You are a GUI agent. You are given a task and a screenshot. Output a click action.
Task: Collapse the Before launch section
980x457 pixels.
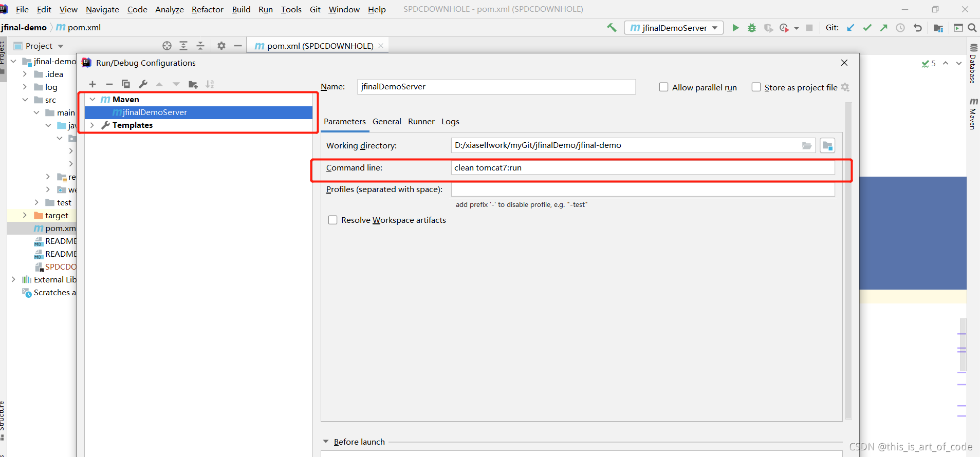tap(326, 442)
